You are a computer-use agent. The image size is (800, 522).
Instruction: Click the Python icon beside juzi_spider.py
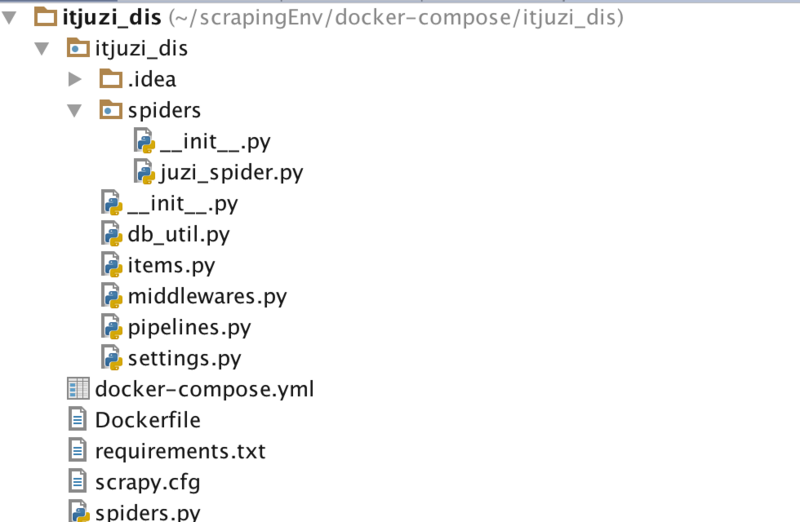tap(144, 172)
